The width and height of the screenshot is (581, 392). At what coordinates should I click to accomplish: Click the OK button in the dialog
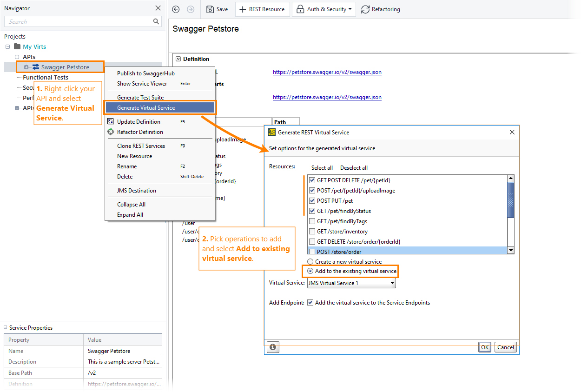tap(484, 347)
